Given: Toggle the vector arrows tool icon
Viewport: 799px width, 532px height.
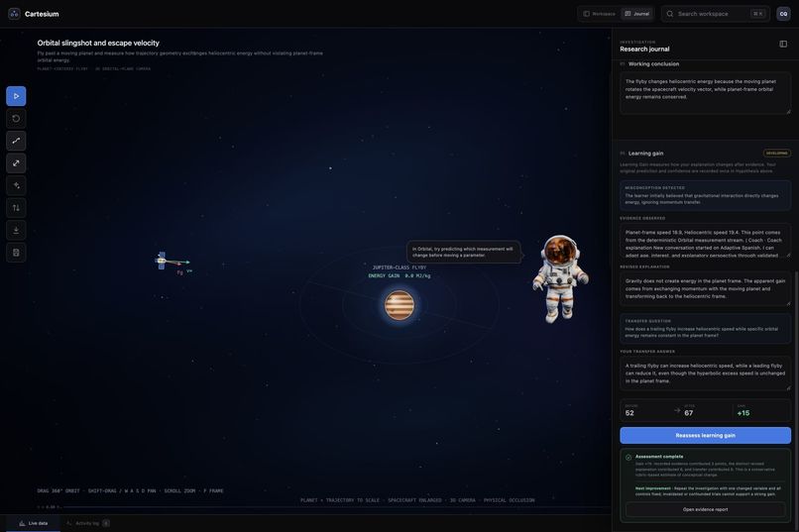Looking at the screenshot, I should pyautogui.click(x=16, y=163).
